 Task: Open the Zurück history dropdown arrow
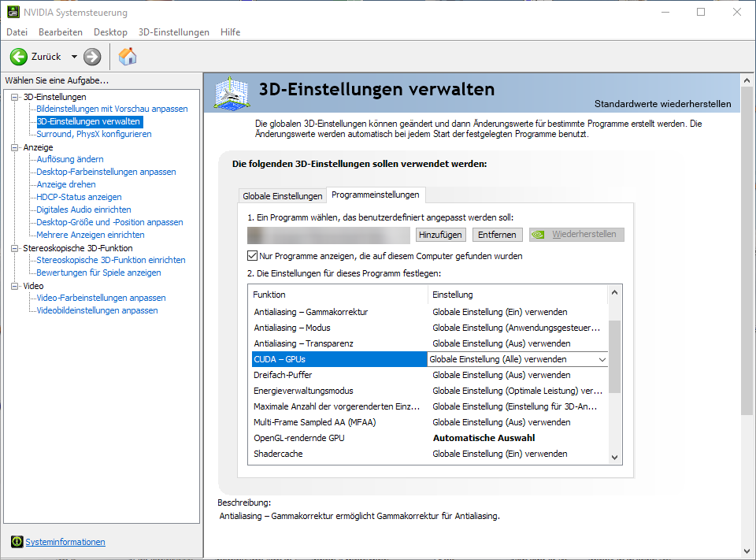74,57
